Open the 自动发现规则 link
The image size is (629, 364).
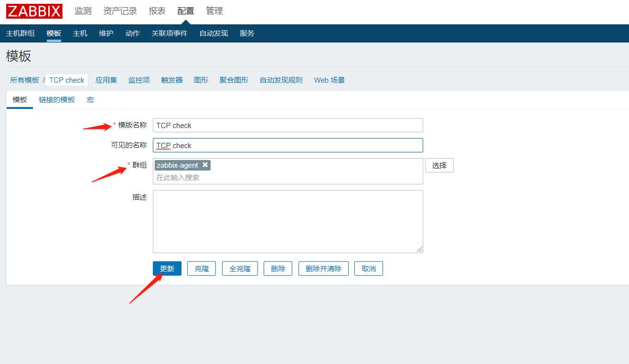click(281, 80)
